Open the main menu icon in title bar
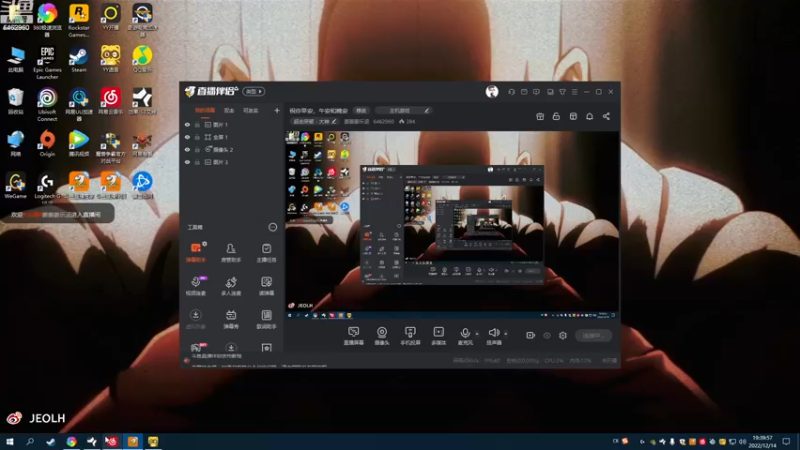Viewport: 800px width, 450px height. (x=574, y=92)
